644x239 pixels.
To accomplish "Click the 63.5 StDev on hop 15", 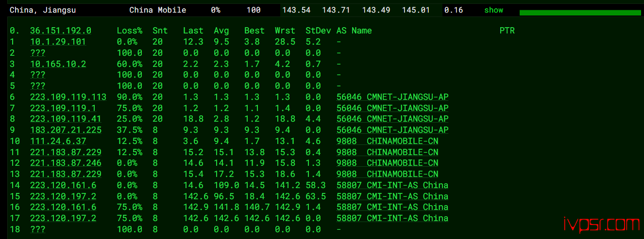I will [x=316, y=196].
